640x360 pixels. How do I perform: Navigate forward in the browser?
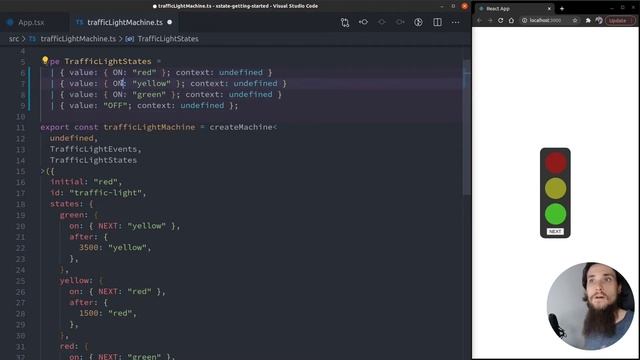point(490,20)
